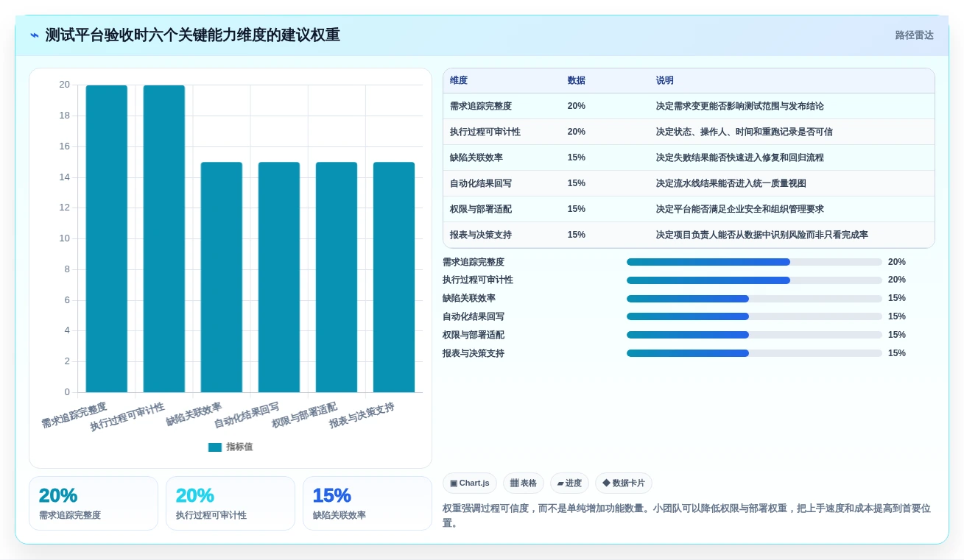Click description 决定平台能否满足企业安全和组织管理要求
The image size is (964, 560).
tap(740, 209)
